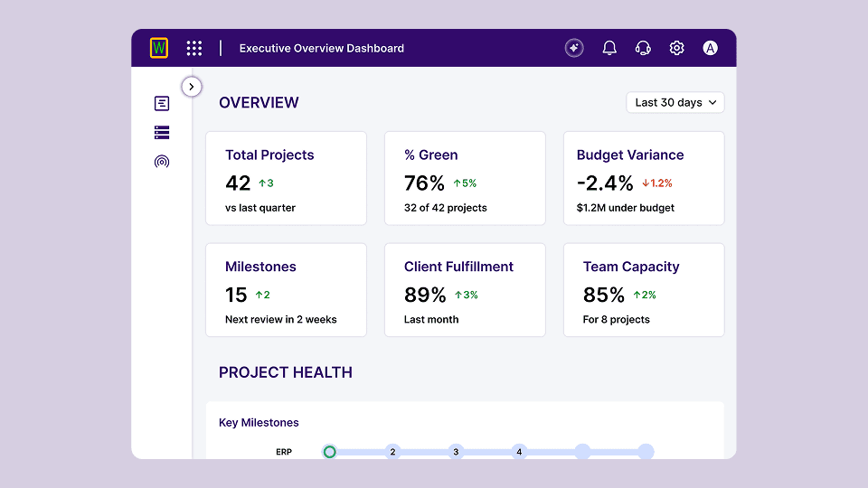Open the Total Projects card

click(x=286, y=178)
